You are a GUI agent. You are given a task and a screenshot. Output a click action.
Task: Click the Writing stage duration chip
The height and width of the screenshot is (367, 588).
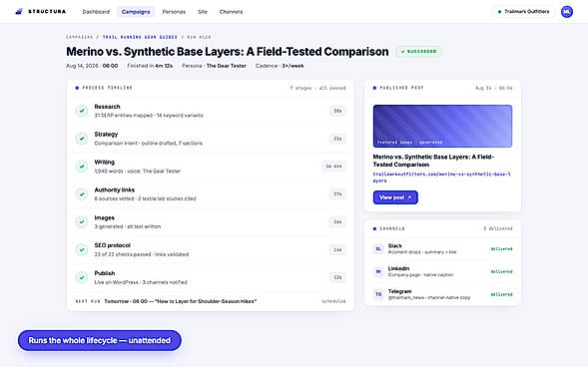[333, 167]
